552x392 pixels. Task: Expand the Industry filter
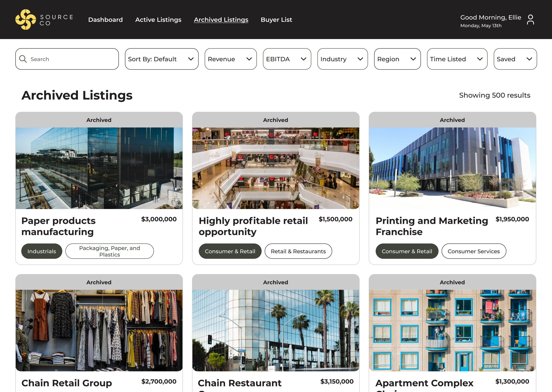342,59
